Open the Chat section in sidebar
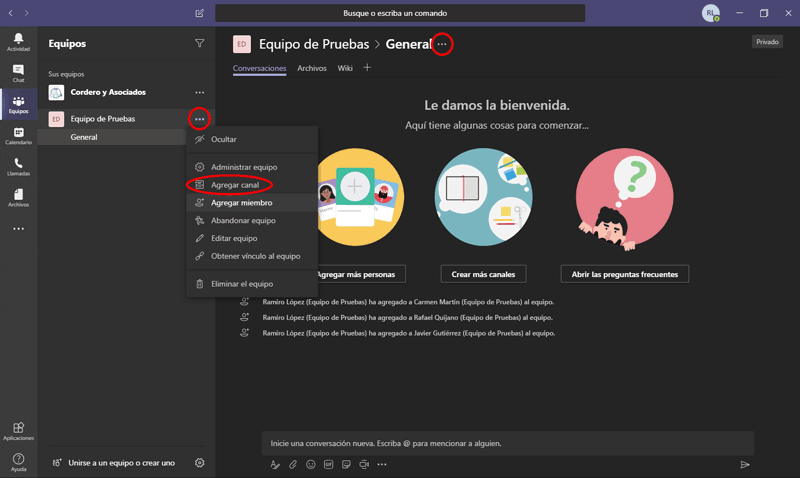 click(x=18, y=73)
